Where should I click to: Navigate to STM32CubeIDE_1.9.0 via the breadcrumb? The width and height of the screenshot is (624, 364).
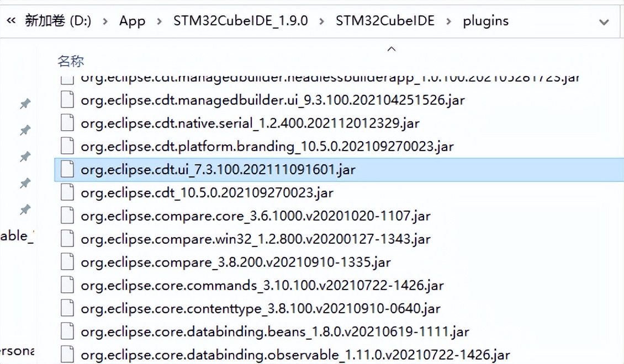click(x=240, y=20)
